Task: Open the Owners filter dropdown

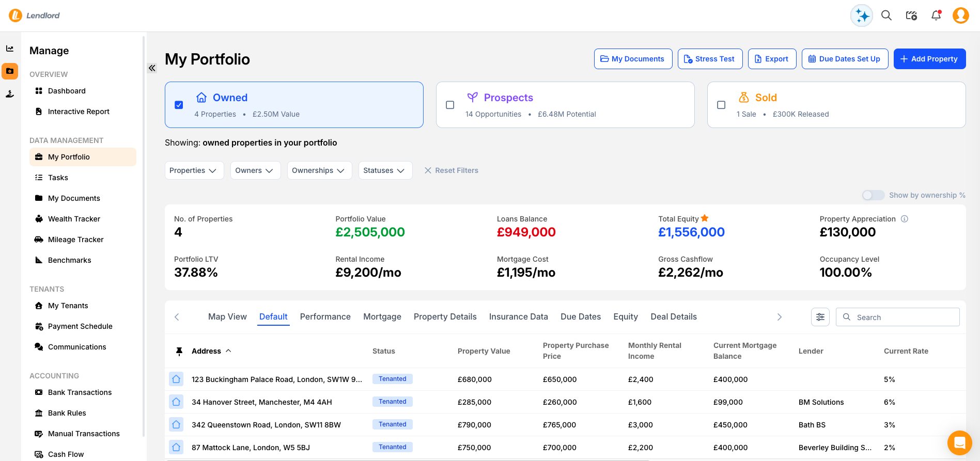Action: [x=255, y=170]
